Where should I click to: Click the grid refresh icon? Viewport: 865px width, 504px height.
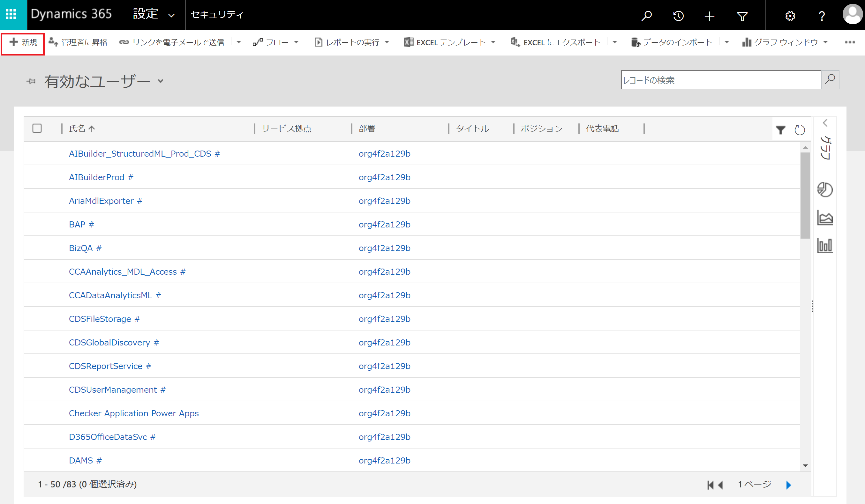tap(800, 130)
